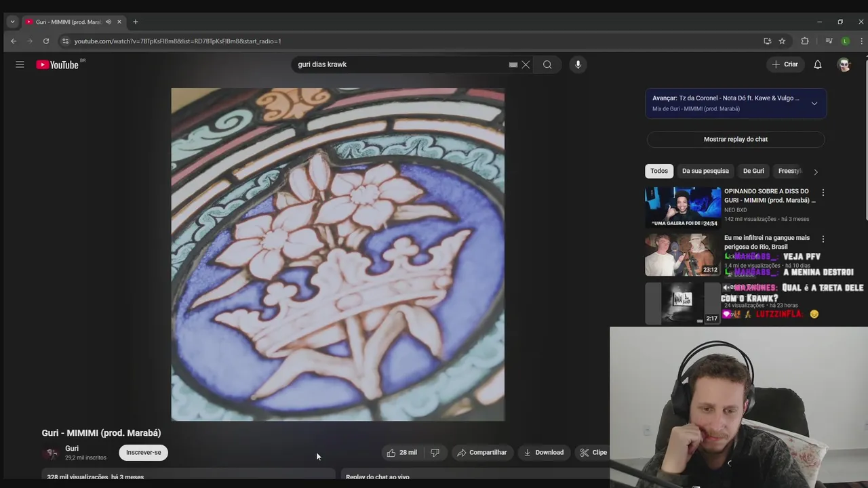Open gangue mais perigosa video thumbnail
The image size is (868, 488).
683,255
